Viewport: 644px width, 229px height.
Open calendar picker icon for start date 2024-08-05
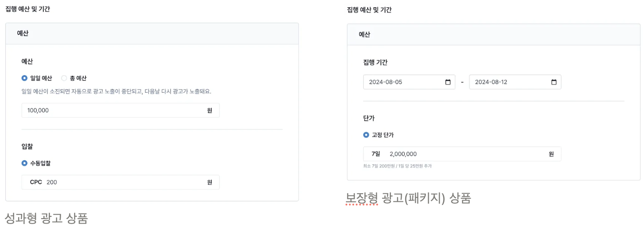pos(448,82)
